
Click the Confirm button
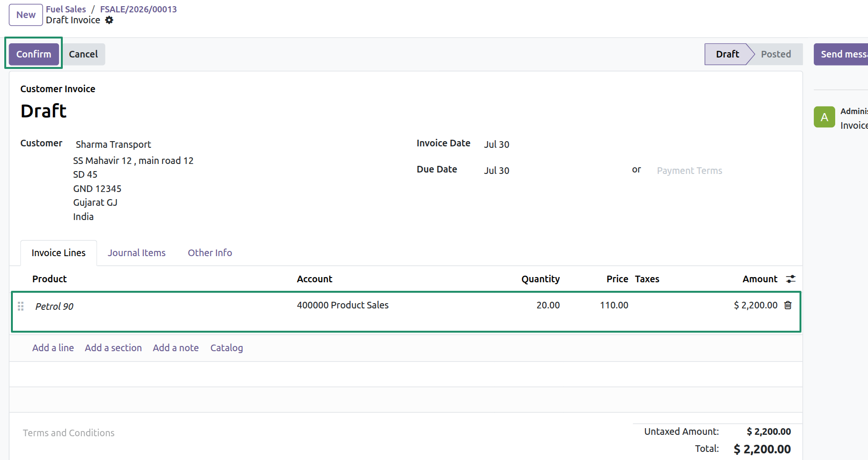34,54
